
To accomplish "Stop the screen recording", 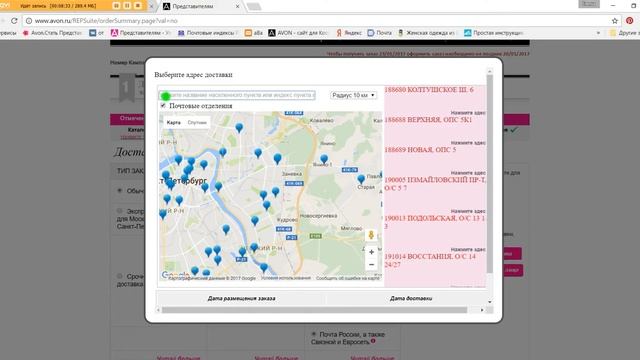I will point(138,6).
